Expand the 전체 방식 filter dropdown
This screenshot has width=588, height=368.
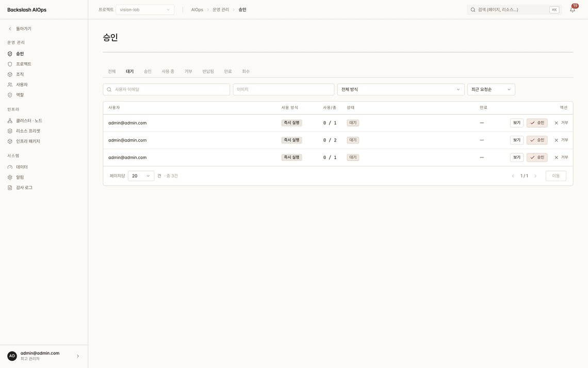coord(400,89)
